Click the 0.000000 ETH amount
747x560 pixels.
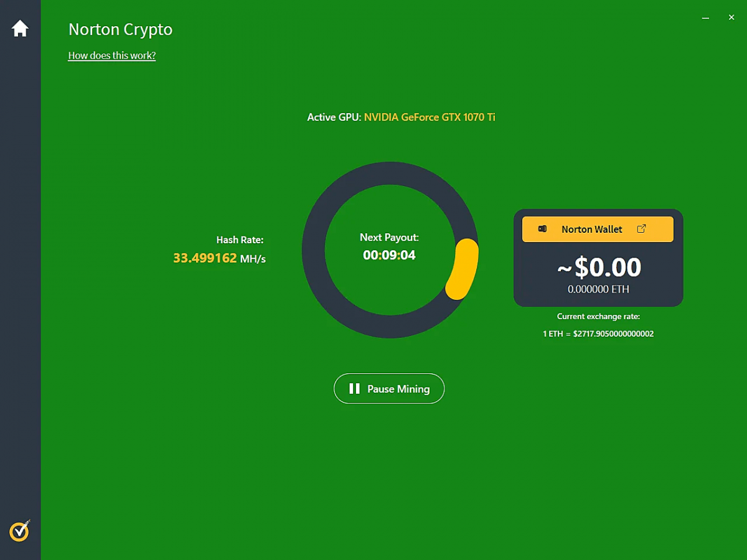(x=598, y=289)
